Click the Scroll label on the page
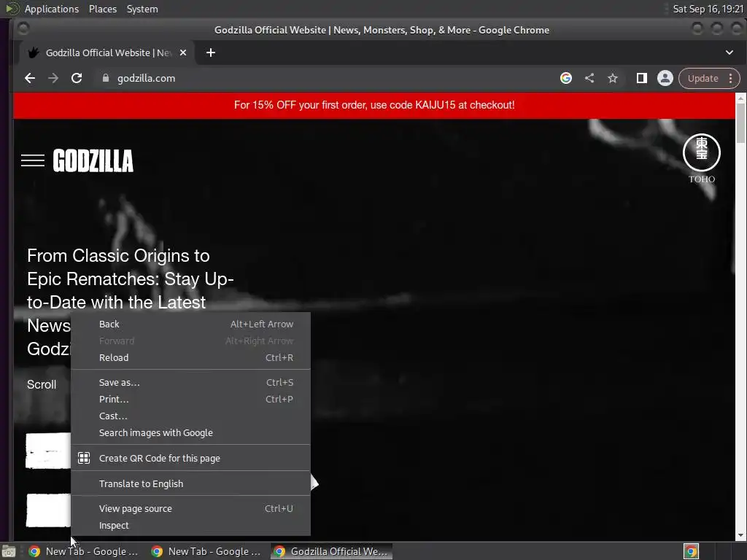The width and height of the screenshot is (747, 560). pyautogui.click(x=42, y=385)
